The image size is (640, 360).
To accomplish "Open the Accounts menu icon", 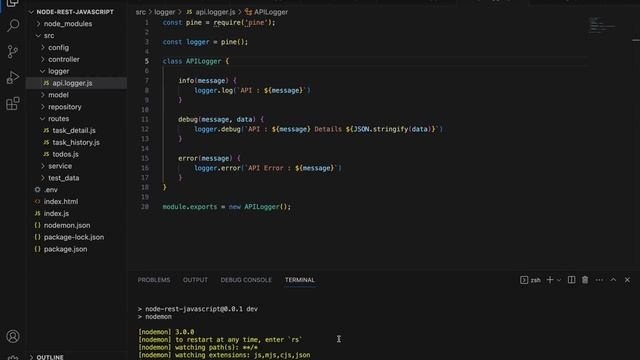I will pos(13,336).
